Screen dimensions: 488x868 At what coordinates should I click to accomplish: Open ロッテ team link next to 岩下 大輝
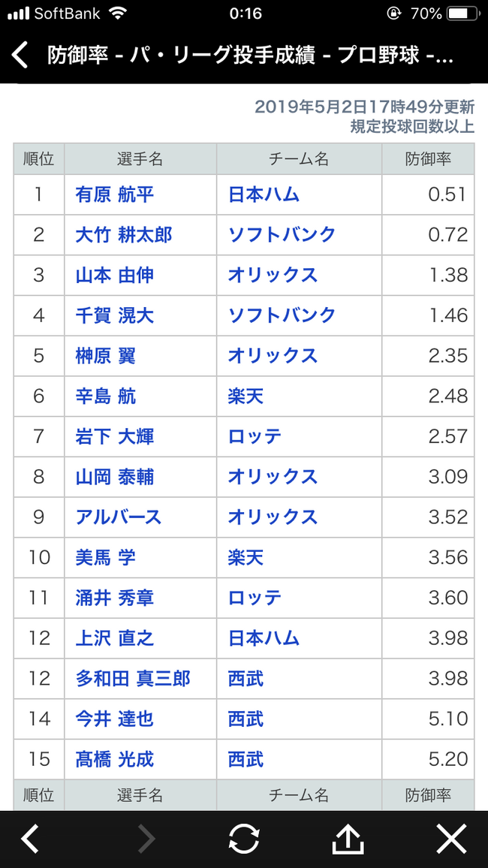pyautogui.click(x=255, y=436)
